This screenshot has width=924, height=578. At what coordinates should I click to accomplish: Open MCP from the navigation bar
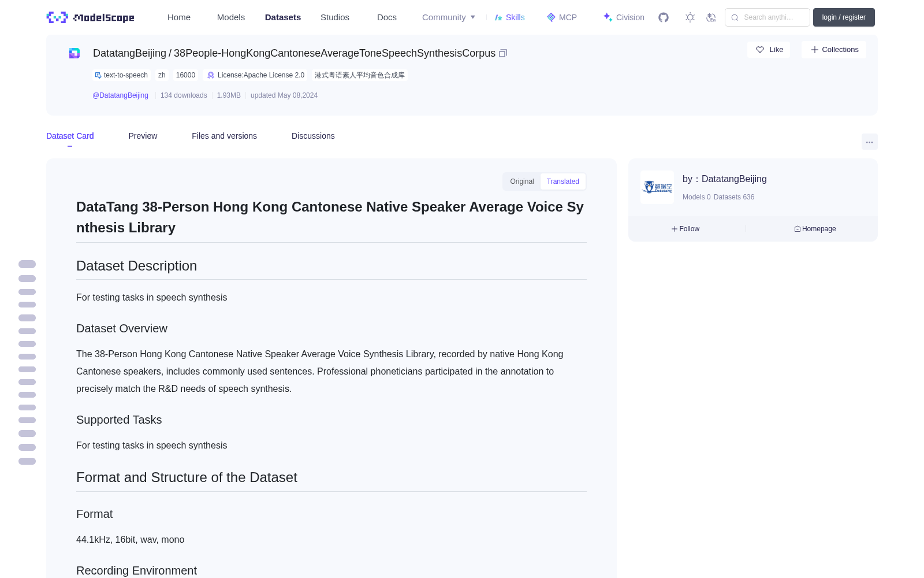562,17
